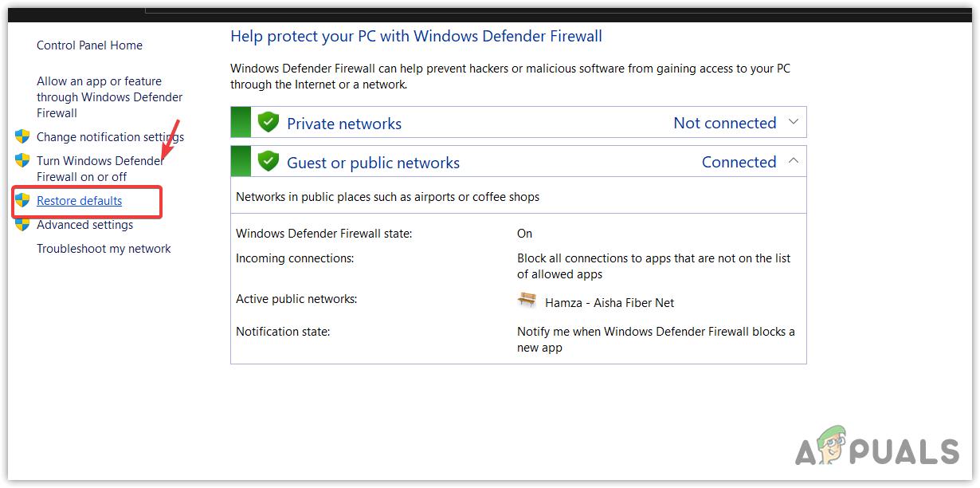
Task: Click the Guest or public networks heading
Action: pos(373,163)
